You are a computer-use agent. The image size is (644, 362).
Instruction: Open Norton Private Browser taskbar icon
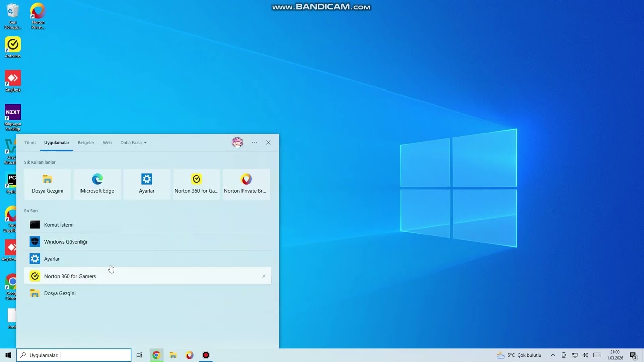[190, 355]
